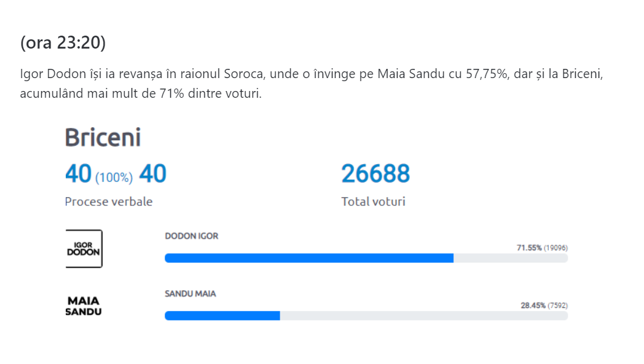This screenshot has height=364, width=644.
Task: Click the Dodon Igor progress bar
Action: [x=366, y=258]
